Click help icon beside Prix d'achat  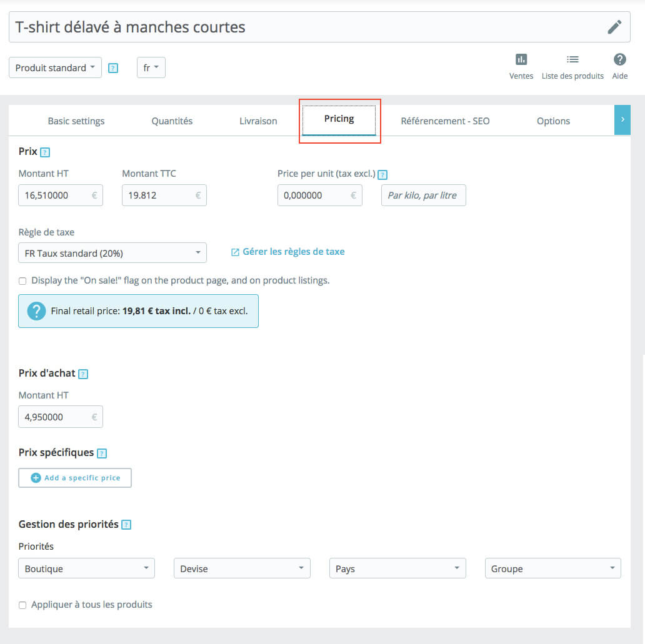tap(83, 374)
